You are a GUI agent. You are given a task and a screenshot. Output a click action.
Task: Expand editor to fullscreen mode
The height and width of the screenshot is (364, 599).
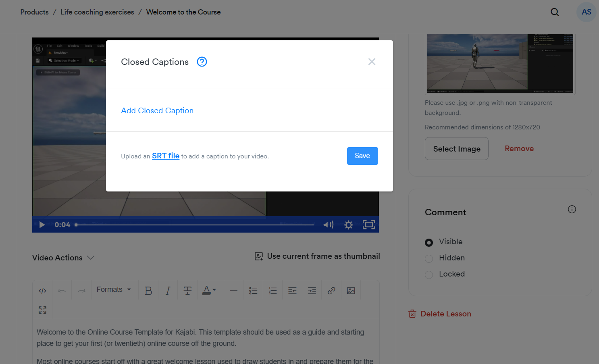click(42, 310)
